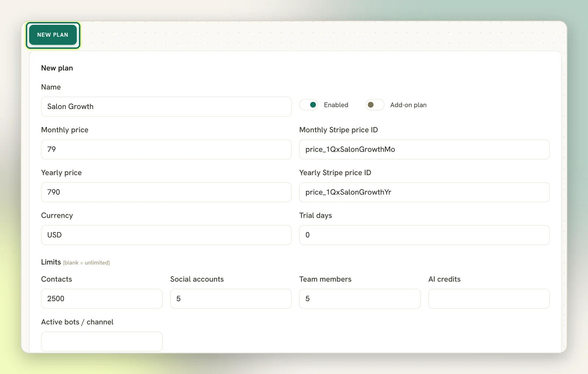Select the Active bots / channel field
Image resolution: width=588 pixels, height=374 pixels.
pyautogui.click(x=102, y=342)
